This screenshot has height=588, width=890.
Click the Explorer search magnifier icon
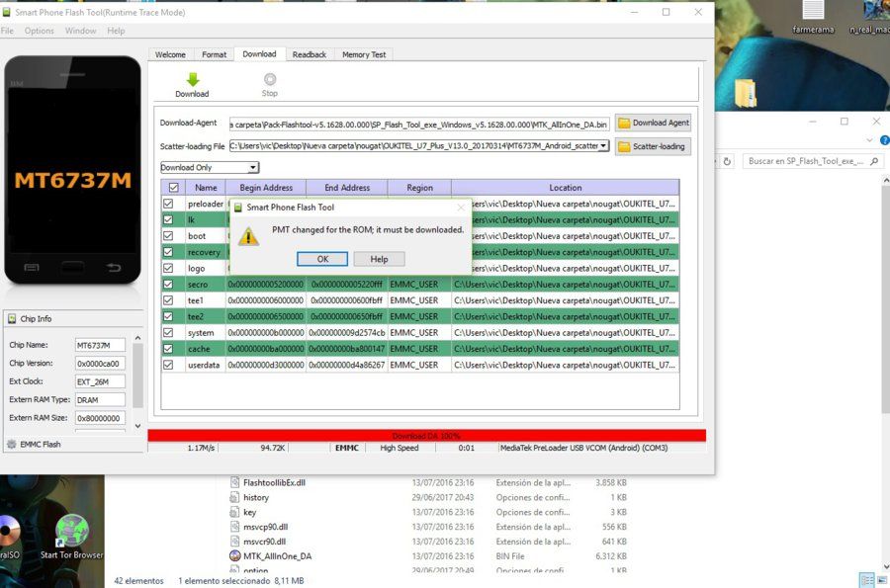[x=873, y=162]
